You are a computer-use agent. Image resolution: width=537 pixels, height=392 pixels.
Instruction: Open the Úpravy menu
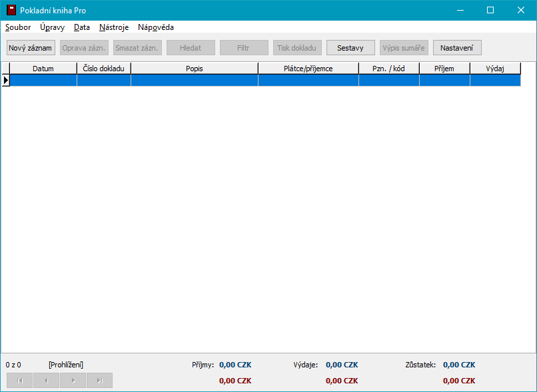(52, 27)
